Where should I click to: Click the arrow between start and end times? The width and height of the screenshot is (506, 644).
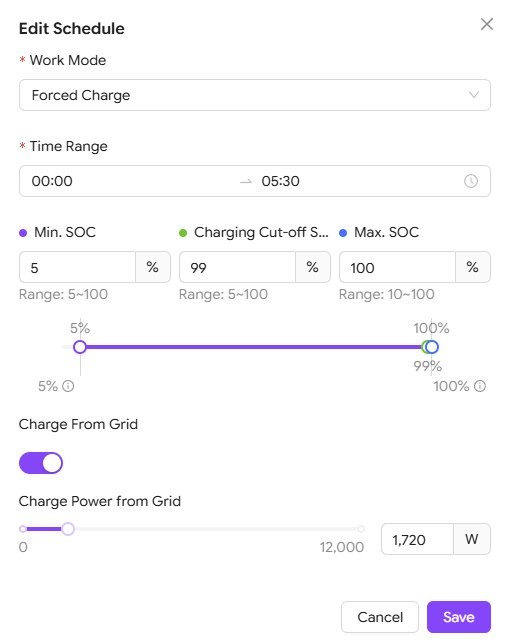pyautogui.click(x=246, y=181)
